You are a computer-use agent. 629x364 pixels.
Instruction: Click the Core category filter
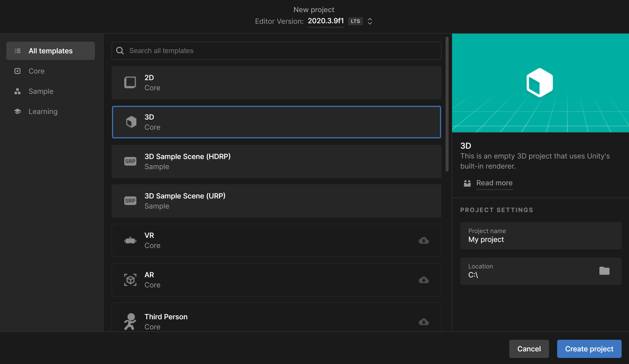tap(37, 71)
